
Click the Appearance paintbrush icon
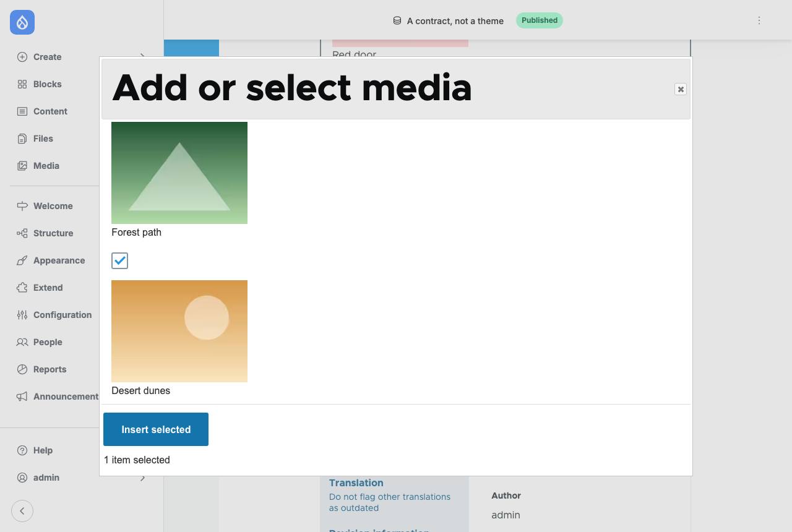pyautogui.click(x=22, y=260)
